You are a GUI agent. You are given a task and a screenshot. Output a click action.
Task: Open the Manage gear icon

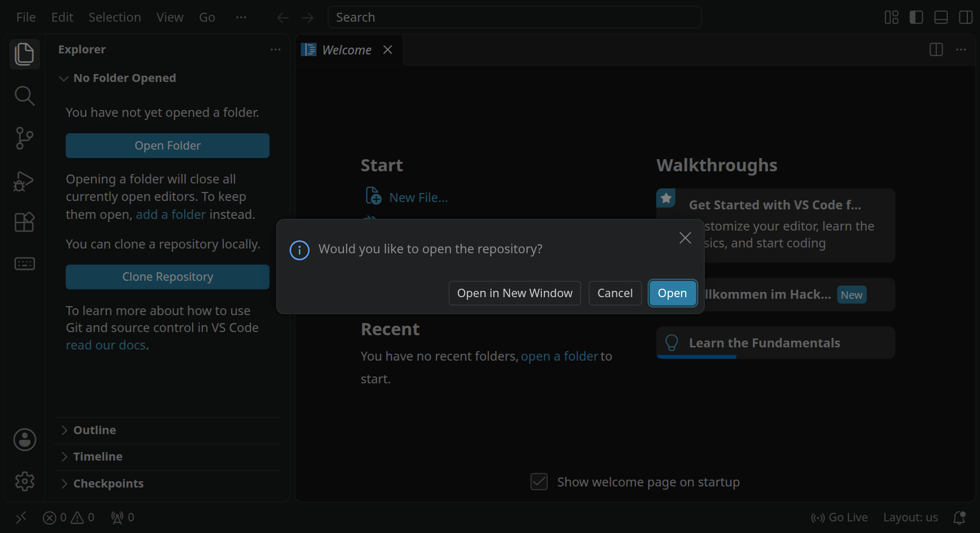point(24,481)
